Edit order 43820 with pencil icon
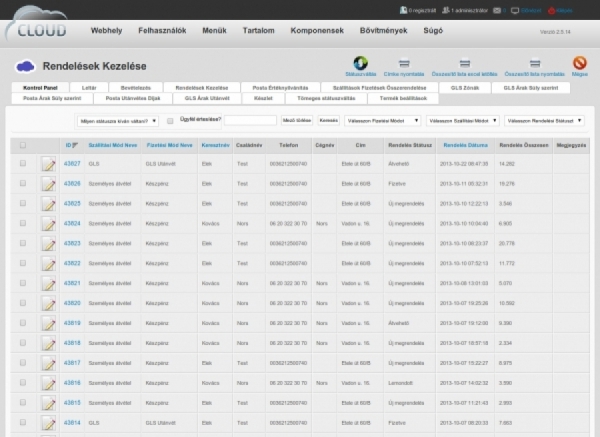This screenshot has height=437, width=600. pos(48,303)
